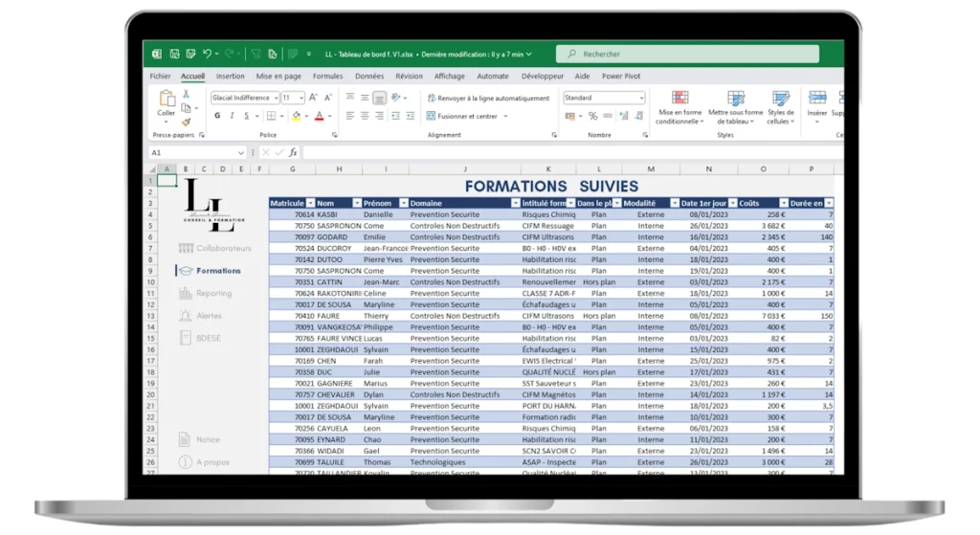Image resolution: width=980 pixels, height=535 pixels.
Task: Go to Alertes in the sheet sidebar
Action: click(200, 316)
